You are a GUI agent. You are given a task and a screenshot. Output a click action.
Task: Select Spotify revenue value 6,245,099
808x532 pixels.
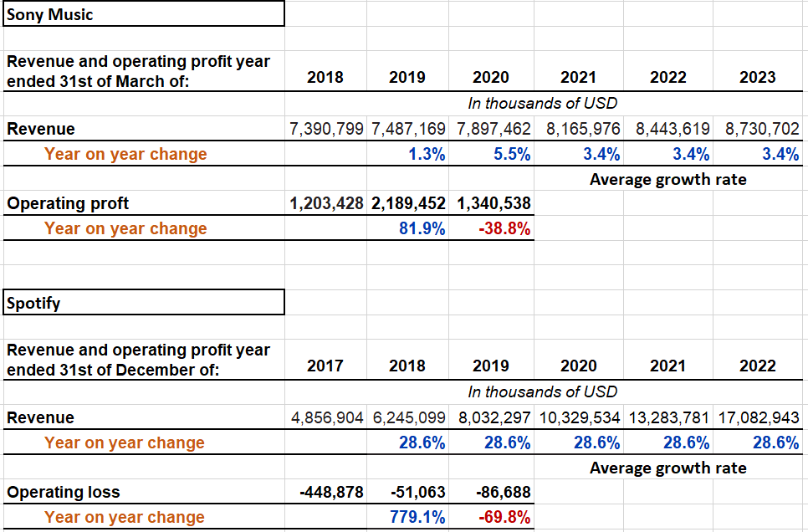407,417
